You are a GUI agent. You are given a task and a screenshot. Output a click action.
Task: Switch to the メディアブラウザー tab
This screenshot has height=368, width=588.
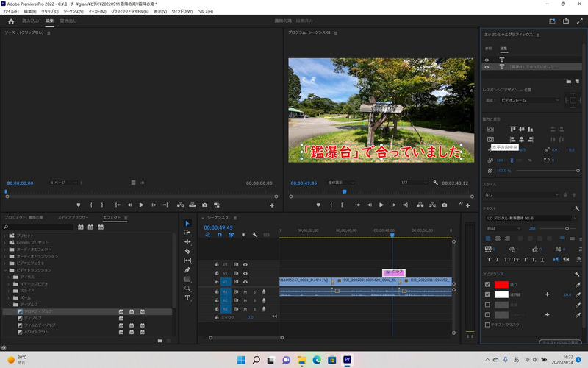pos(73,218)
